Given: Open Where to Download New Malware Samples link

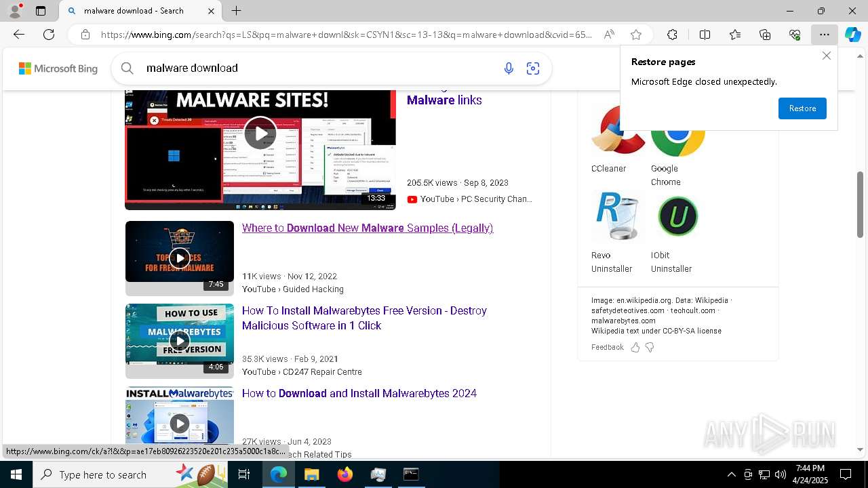Looking at the screenshot, I should pyautogui.click(x=368, y=228).
